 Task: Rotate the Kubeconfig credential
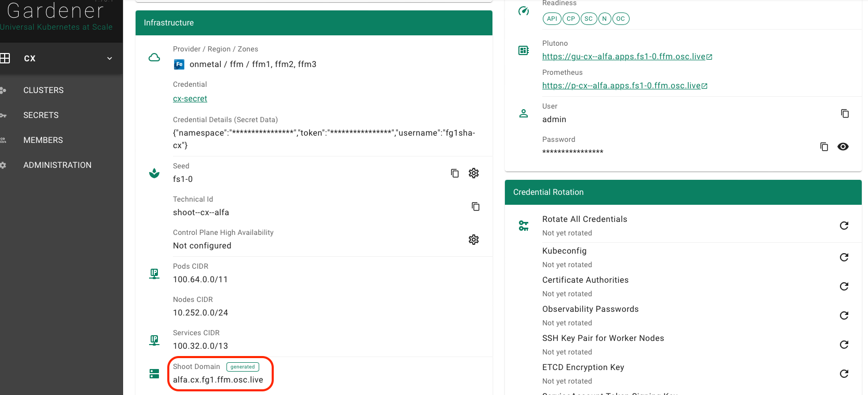click(x=844, y=257)
